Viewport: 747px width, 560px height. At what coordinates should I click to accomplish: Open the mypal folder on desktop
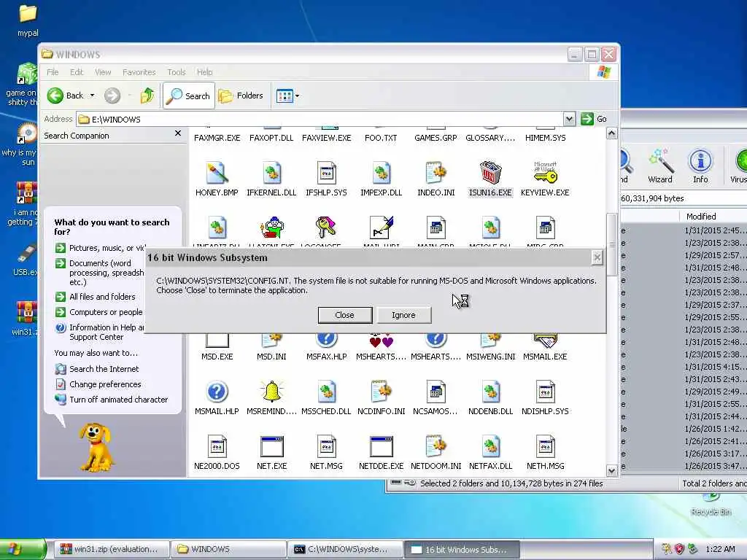(x=28, y=20)
